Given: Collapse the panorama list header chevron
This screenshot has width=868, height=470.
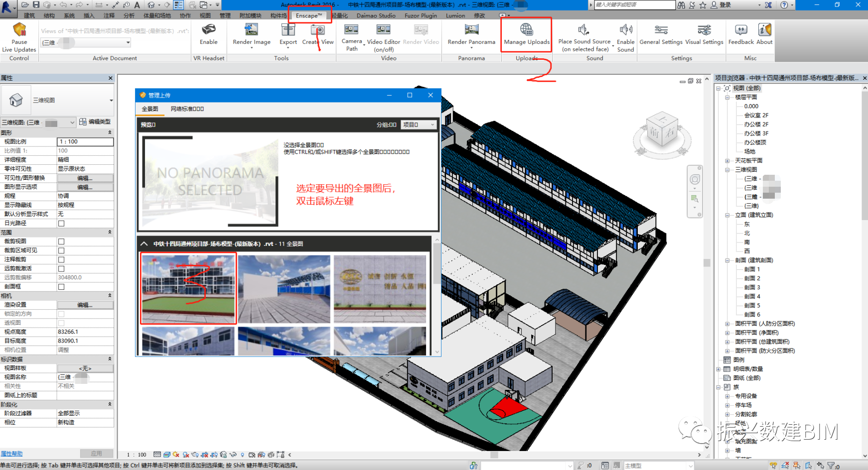Looking at the screenshot, I should click(144, 244).
